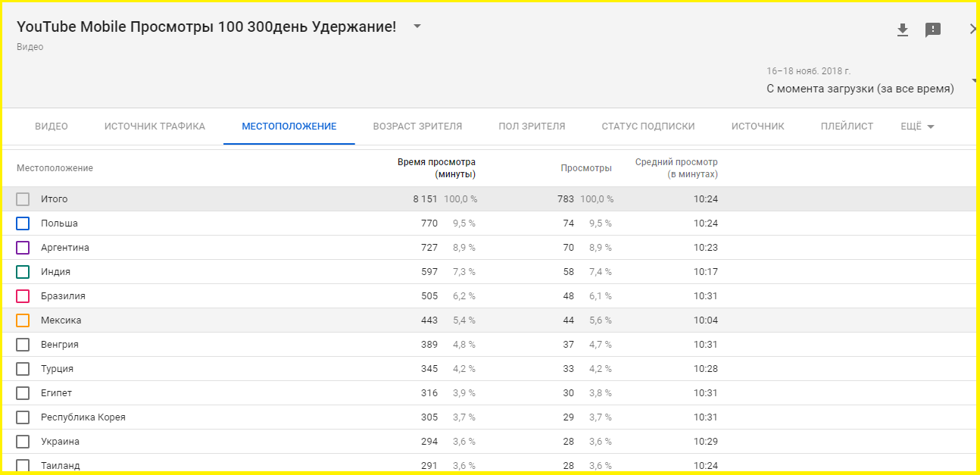Check the Республика Корея checkbox
Viewport: 980px width, 475px height.
coord(23,417)
